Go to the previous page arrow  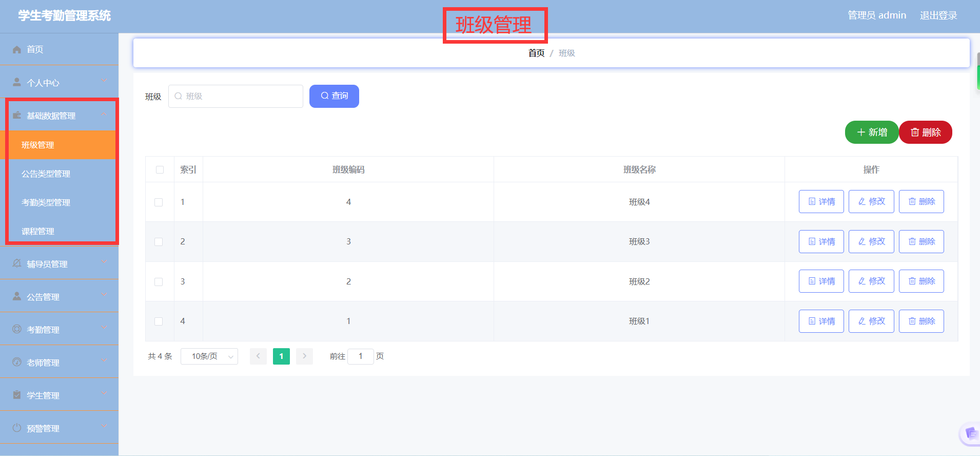tap(258, 356)
